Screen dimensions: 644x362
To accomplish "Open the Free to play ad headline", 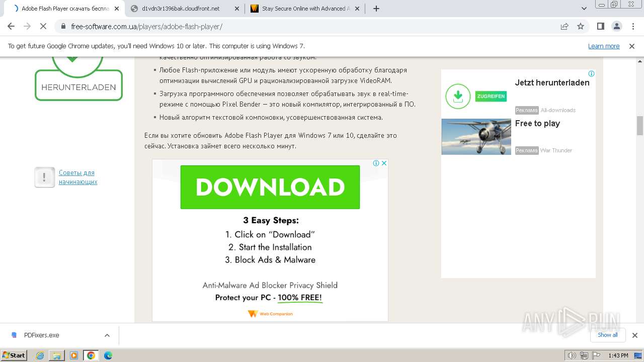I will pyautogui.click(x=537, y=123).
